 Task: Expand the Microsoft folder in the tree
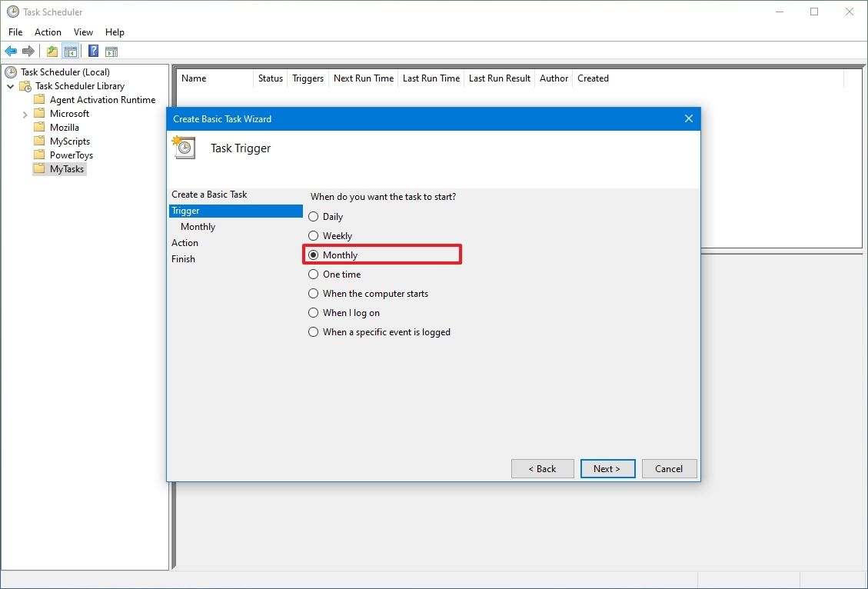24,113
